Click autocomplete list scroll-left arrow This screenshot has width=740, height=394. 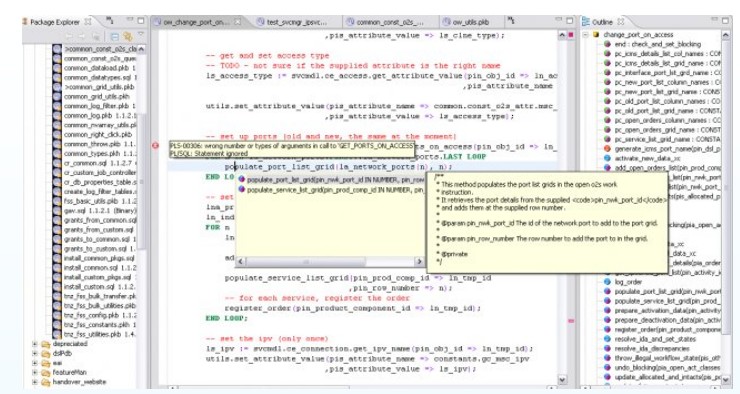(241, 261)
